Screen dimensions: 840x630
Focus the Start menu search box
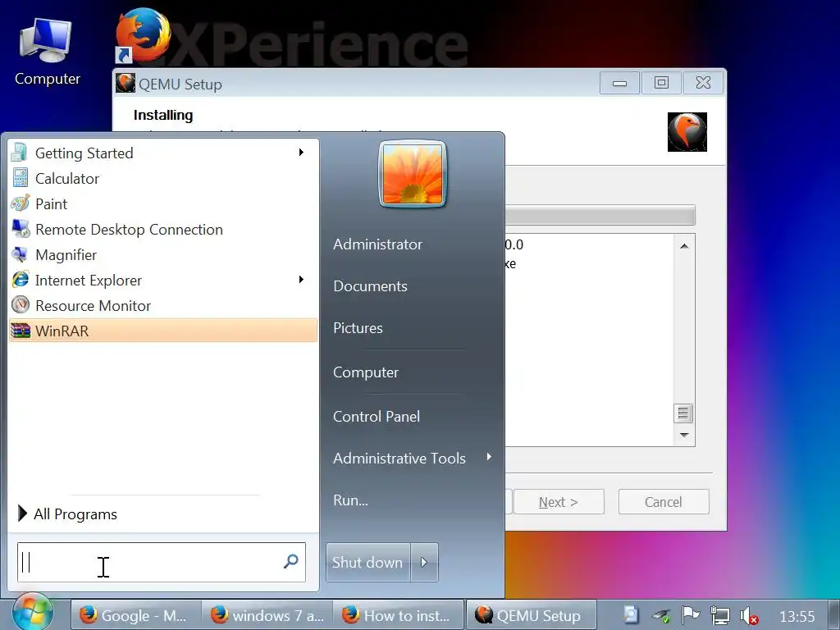pyautogui.click(x=162, y=562)
